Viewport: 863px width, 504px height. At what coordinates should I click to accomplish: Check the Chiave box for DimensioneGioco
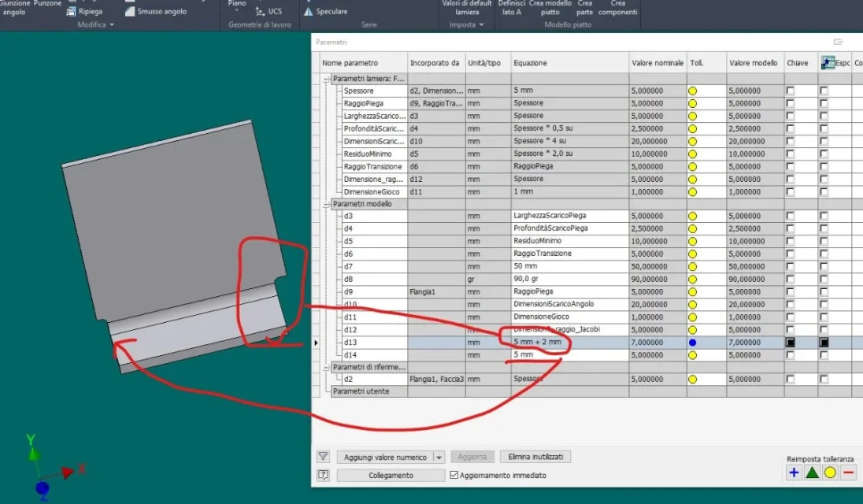(791, 191)
